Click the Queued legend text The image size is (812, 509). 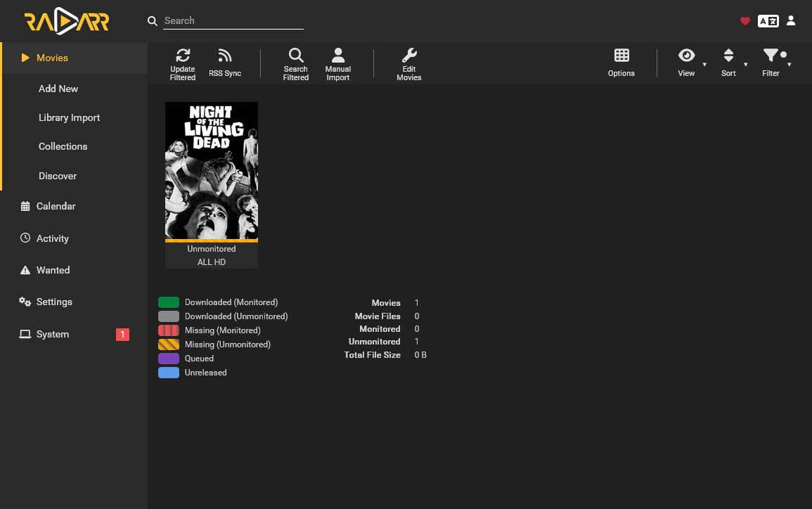click(199, 359)
